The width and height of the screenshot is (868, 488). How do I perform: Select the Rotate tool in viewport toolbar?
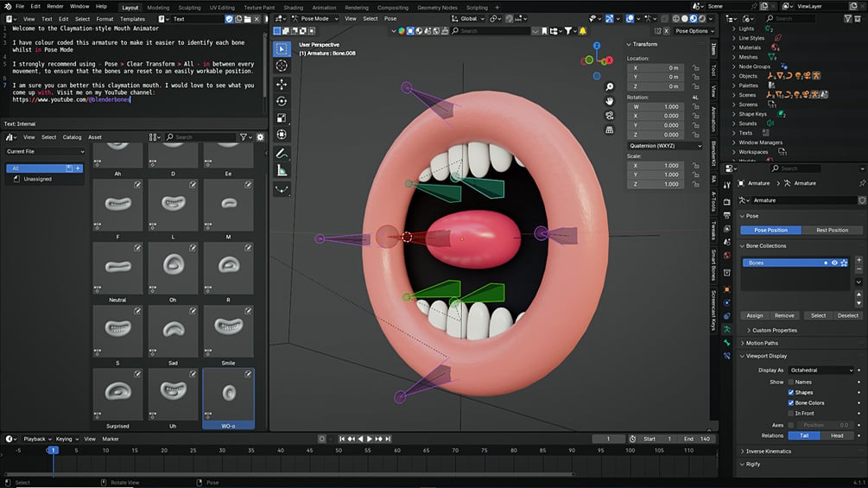coord(282,101)
